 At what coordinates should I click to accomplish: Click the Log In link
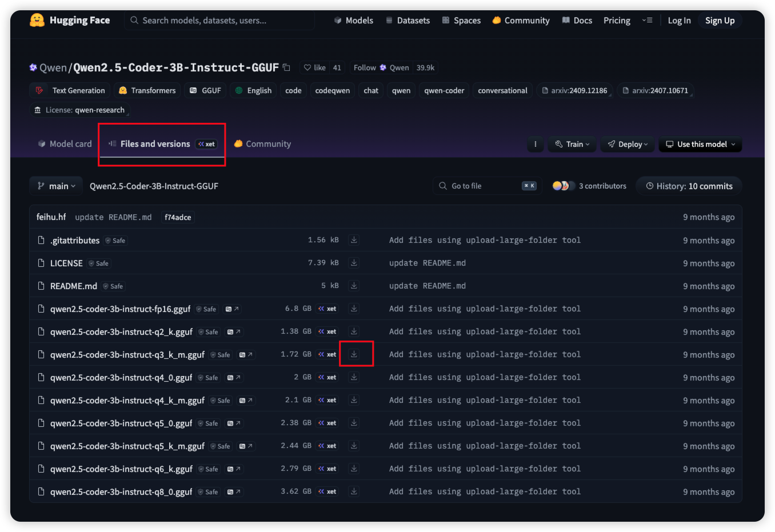(679, 21)
